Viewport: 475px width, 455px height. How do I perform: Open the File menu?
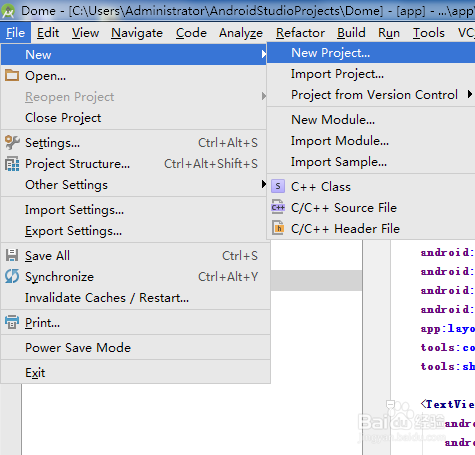click(15, 33)
